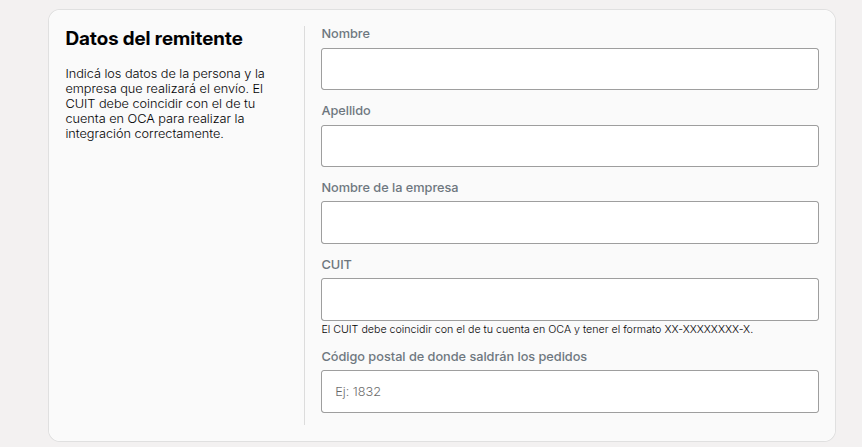862x447 pixels.
Task: Click into the Apellido input box
Action: [570, 146]
